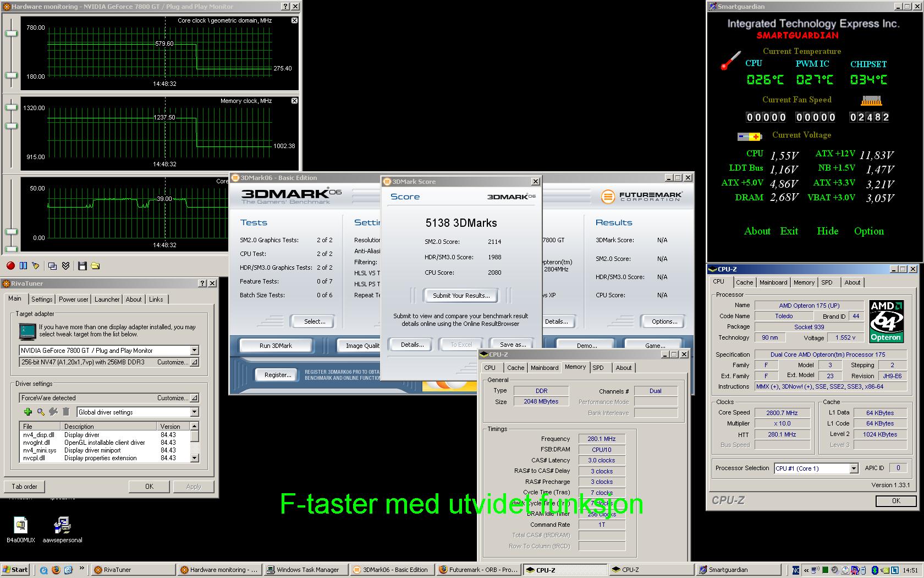Click the chipset fan icon in Smartguardian
Screen dimensions: 924x578
coord(871,101)
